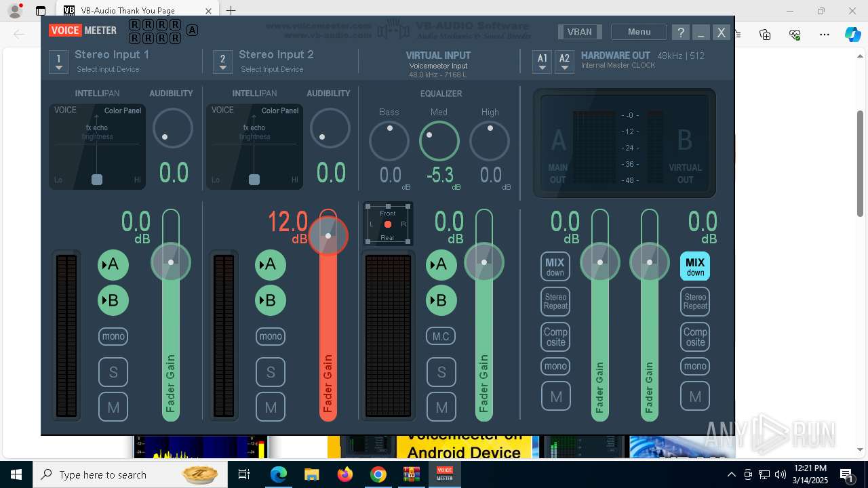Click the system volume tray icon

[781, 474]
